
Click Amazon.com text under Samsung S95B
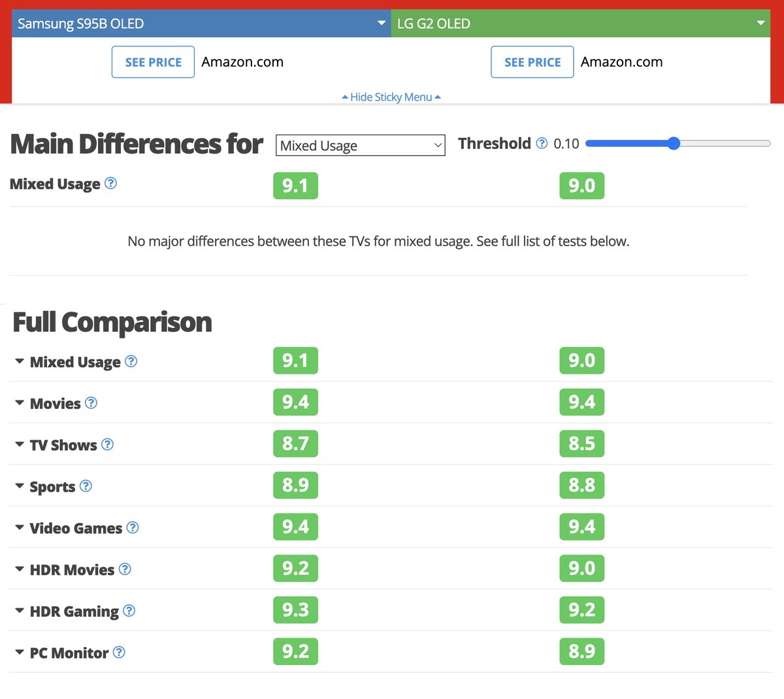click(x=242, y=62)
